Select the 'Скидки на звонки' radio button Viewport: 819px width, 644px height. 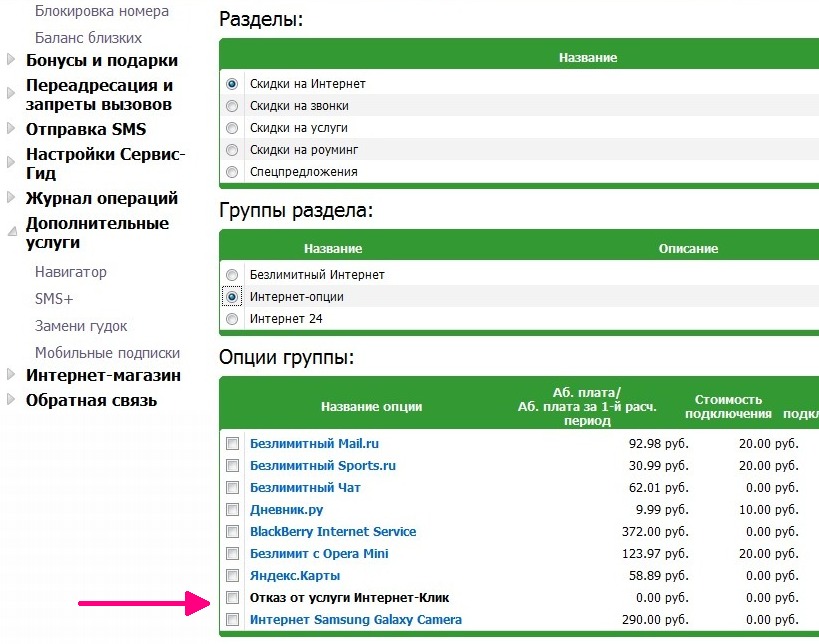click(232, 106)
